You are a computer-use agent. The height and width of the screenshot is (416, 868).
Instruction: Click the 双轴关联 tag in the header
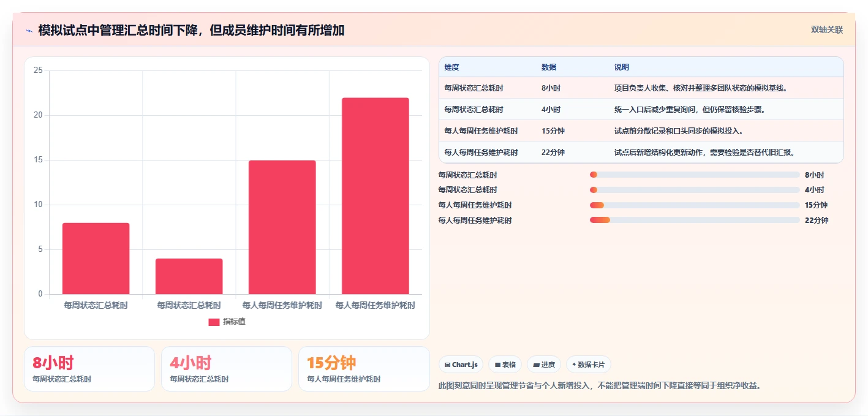point(827,29)
